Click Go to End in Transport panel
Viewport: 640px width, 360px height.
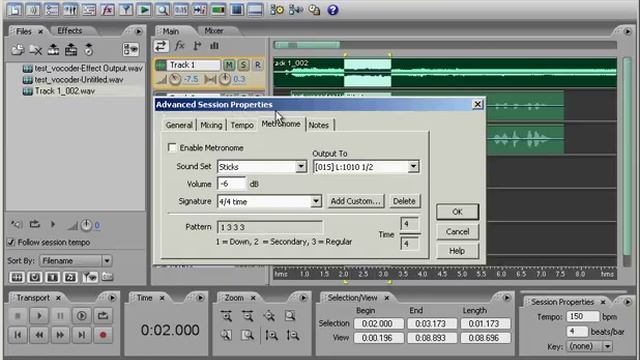(82, 335)
